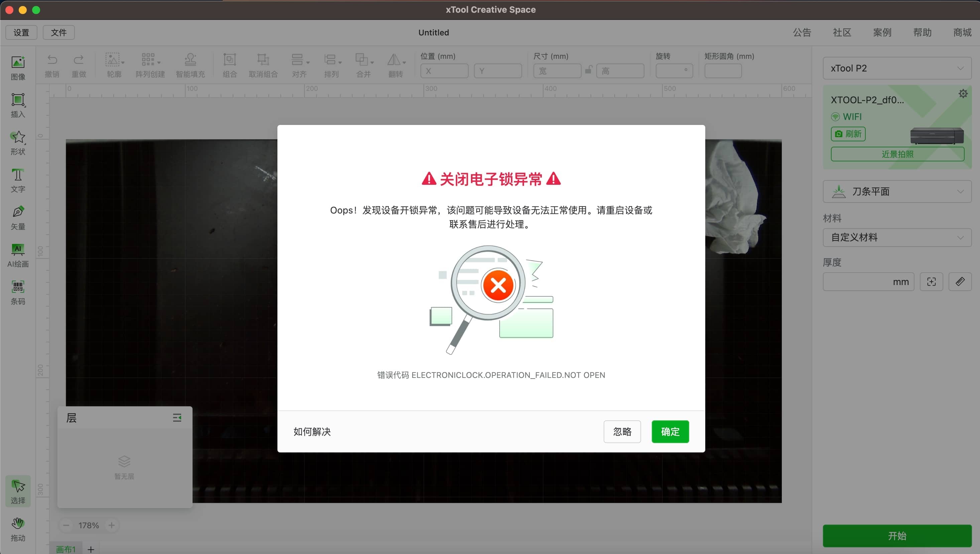The height and width of the screenshot is (554, 980).
Task: Select the 拖动 hand drag tool
Action: [x=18, y=524]
